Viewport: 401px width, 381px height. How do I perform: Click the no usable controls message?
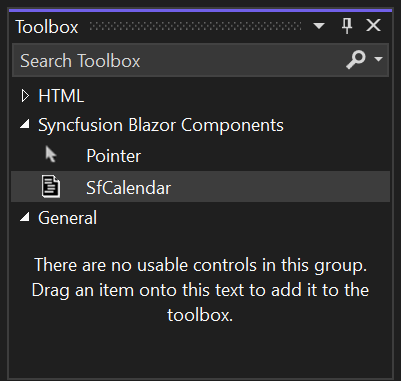[x=200, y=290]
